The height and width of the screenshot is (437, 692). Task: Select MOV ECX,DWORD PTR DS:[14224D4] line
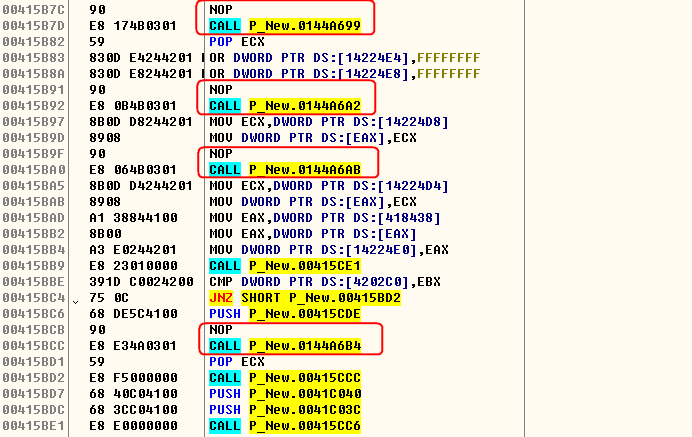click(329, 186)
